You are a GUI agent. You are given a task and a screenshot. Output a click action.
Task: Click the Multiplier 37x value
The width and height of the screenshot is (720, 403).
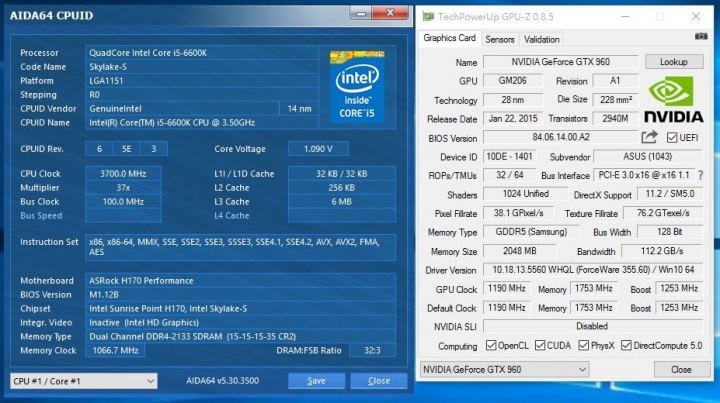[123, 188]
